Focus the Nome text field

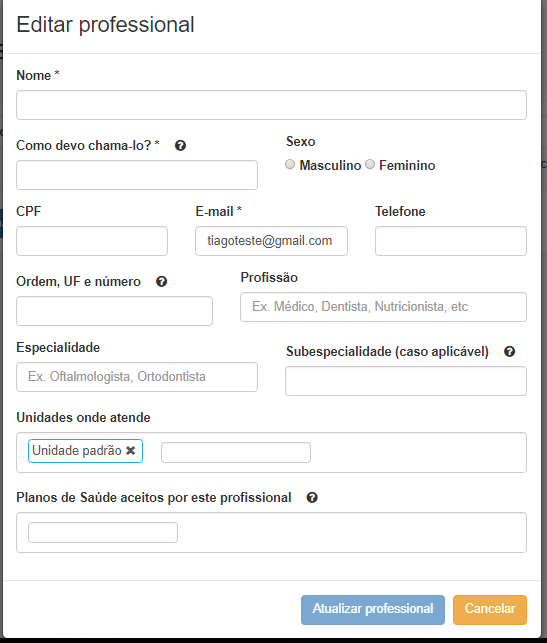tap(271, 105)
